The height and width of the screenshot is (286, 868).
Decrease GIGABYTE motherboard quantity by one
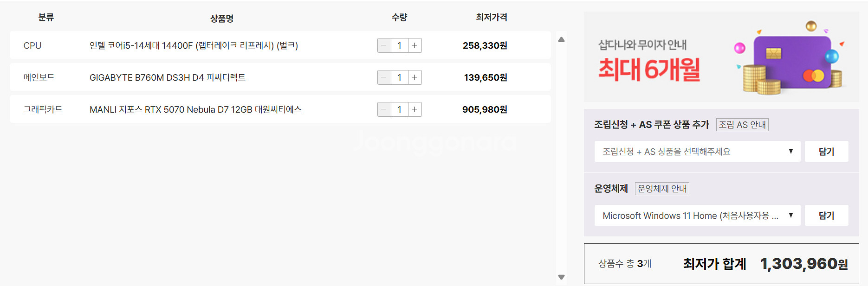click(x=384, y=77)
